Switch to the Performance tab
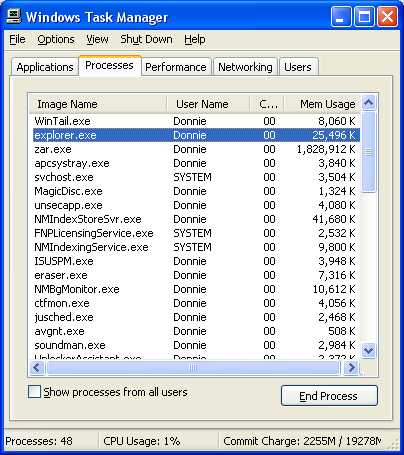The image size is (404, 455). [176, 67]
